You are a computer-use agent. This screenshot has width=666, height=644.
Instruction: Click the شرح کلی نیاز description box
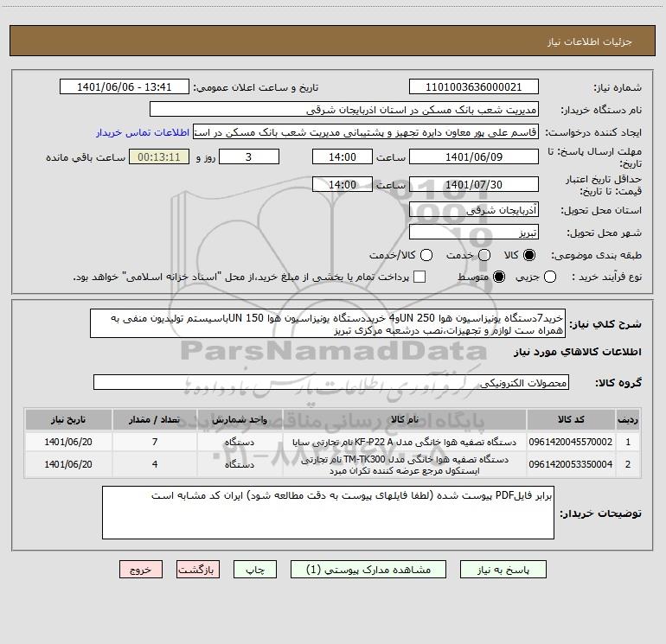click(x=328, y=323)
